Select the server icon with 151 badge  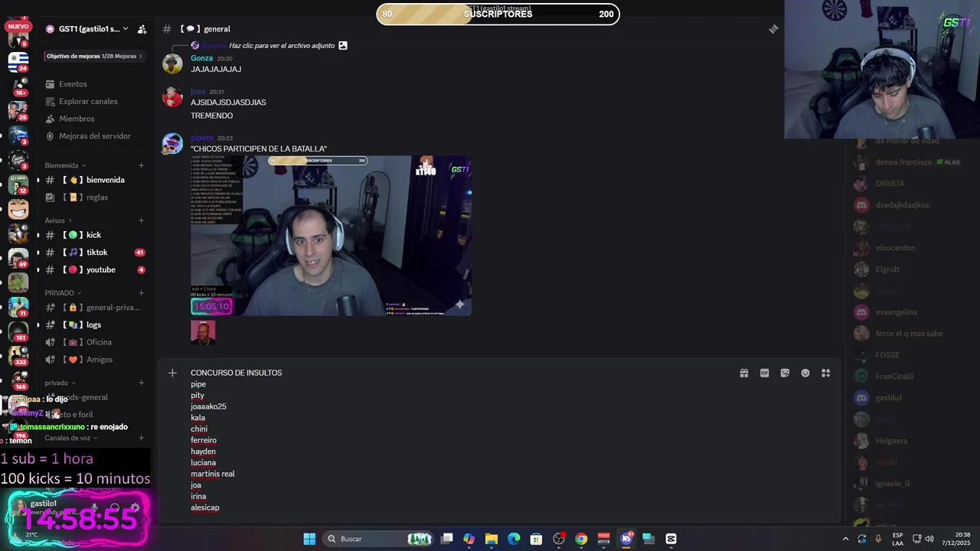point(18,331)
